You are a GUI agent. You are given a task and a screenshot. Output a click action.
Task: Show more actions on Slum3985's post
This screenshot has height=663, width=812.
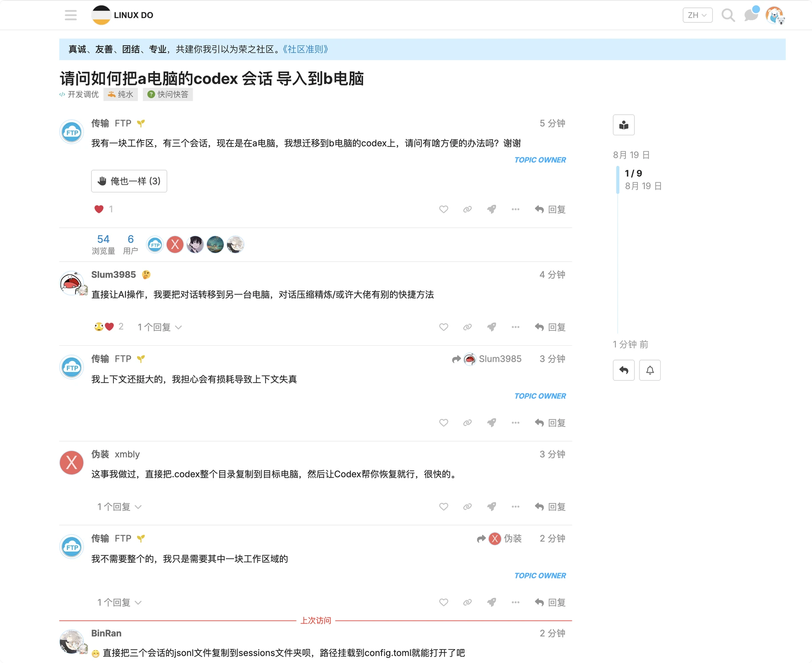click(x=515, y=327)
